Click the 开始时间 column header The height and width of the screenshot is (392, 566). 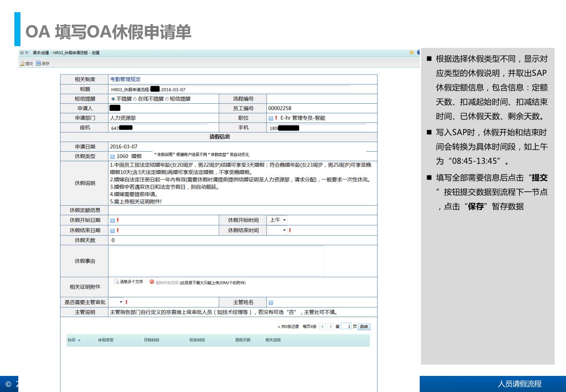click(x=151, y=340)
